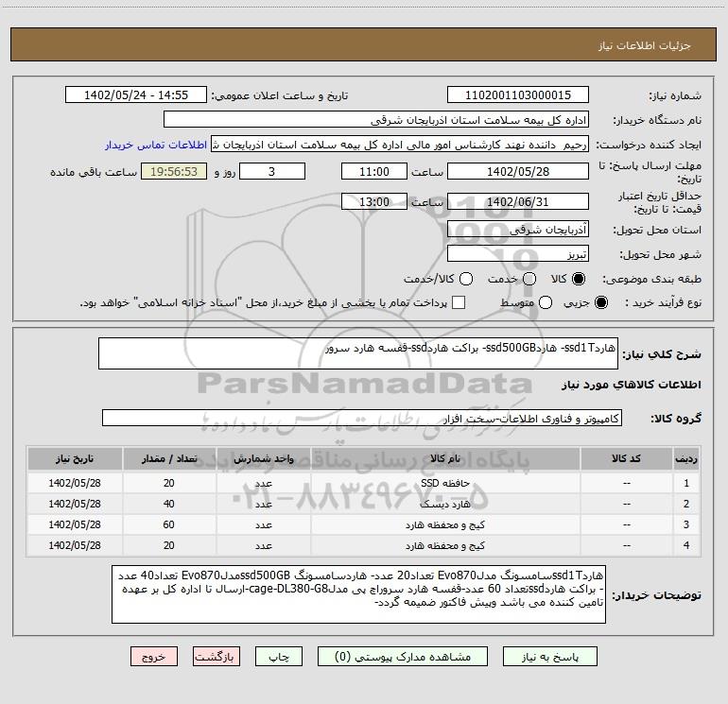The image size is (728, 704).
Task: Click the تاریخ نیاز column header
Action: click(75, 458)
